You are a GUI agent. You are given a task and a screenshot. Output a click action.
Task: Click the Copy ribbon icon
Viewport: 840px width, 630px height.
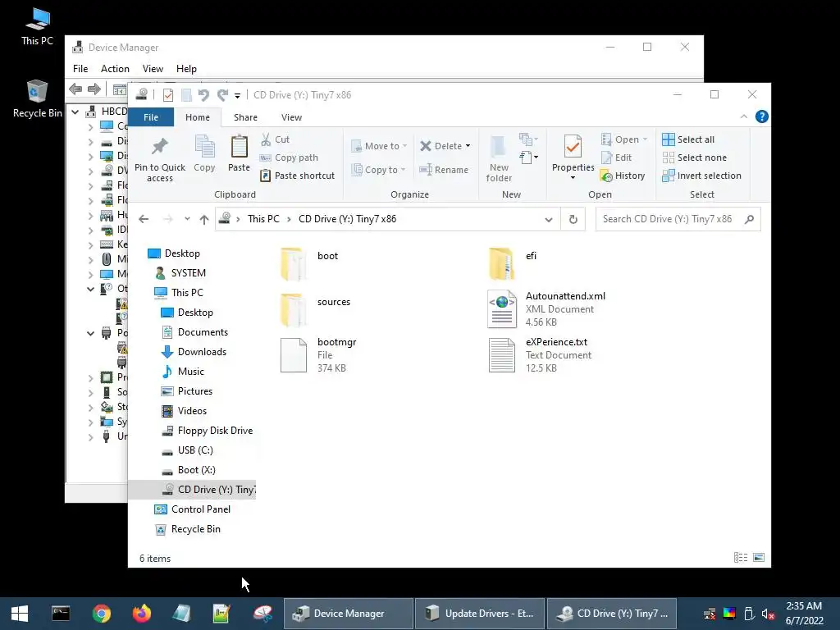tap(204, 147)
